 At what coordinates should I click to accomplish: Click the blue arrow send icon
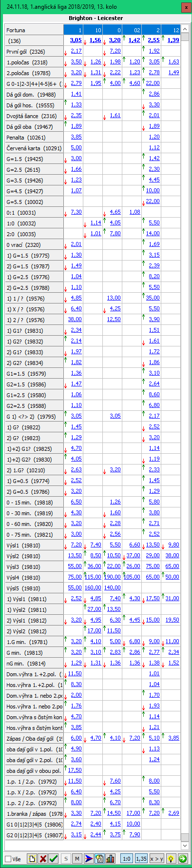[x=89, y=858]
